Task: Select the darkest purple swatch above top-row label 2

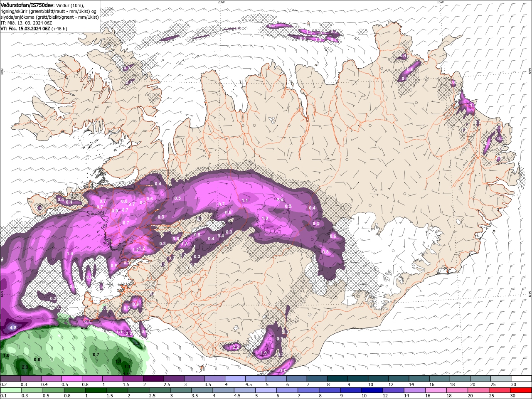Action: point(153,379)
